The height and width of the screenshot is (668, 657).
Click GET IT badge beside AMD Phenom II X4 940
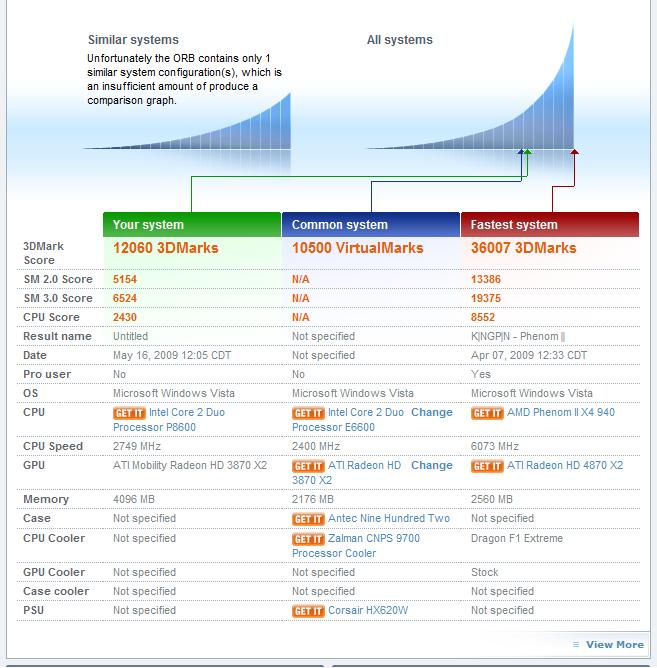coord(487,413)
